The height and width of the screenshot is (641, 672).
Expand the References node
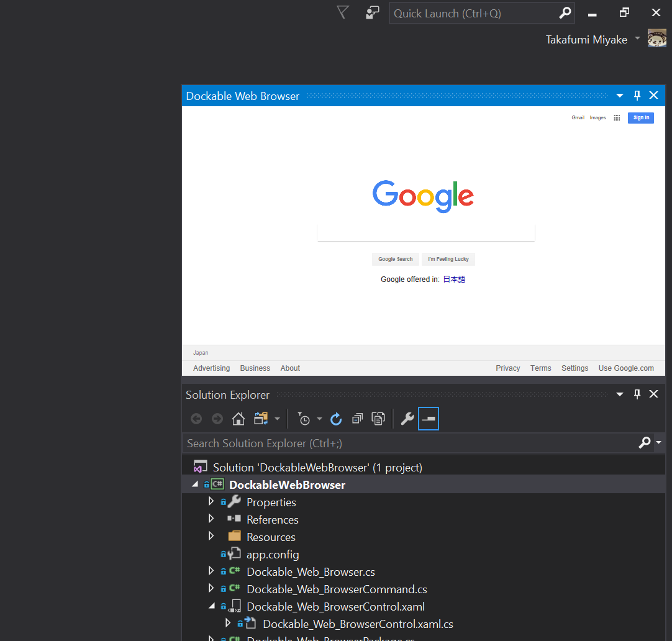211,519
